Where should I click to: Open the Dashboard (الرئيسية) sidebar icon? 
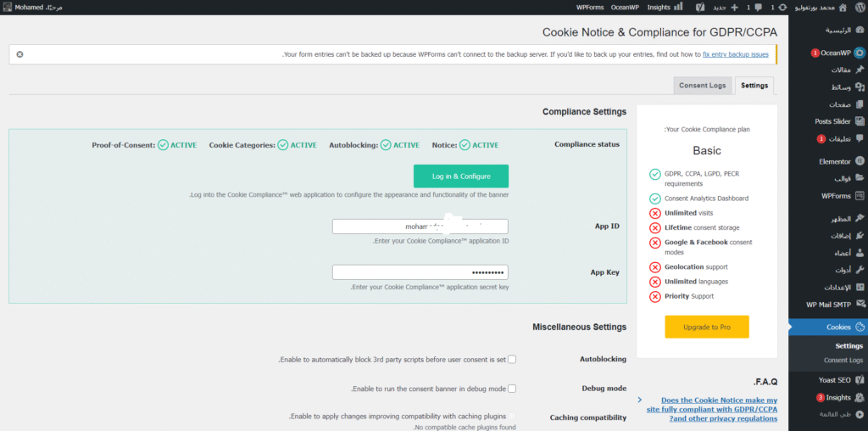click(x=860, y=30)
